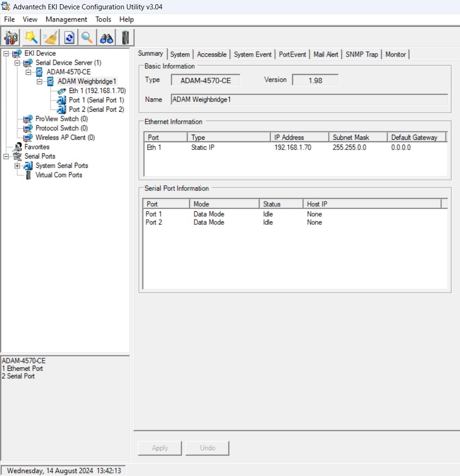460x476 pixels.
Task: Open the Help menu
Action: (x=126, y=19)
